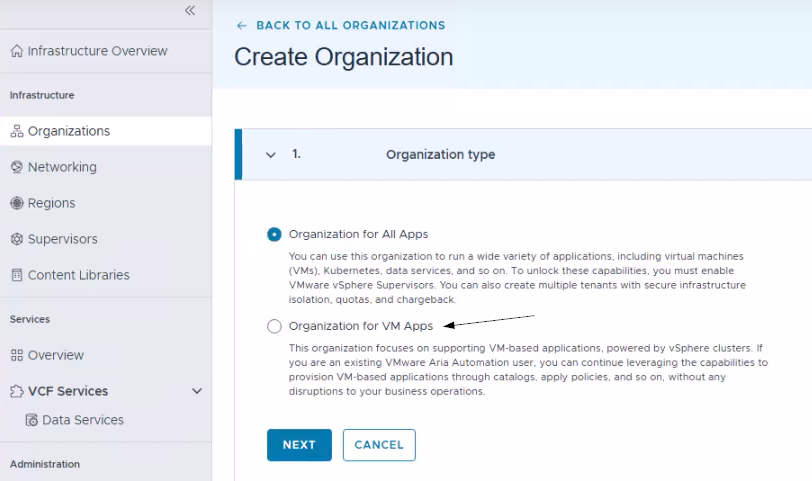Click the Services Overview grid icon

point(16,355)
